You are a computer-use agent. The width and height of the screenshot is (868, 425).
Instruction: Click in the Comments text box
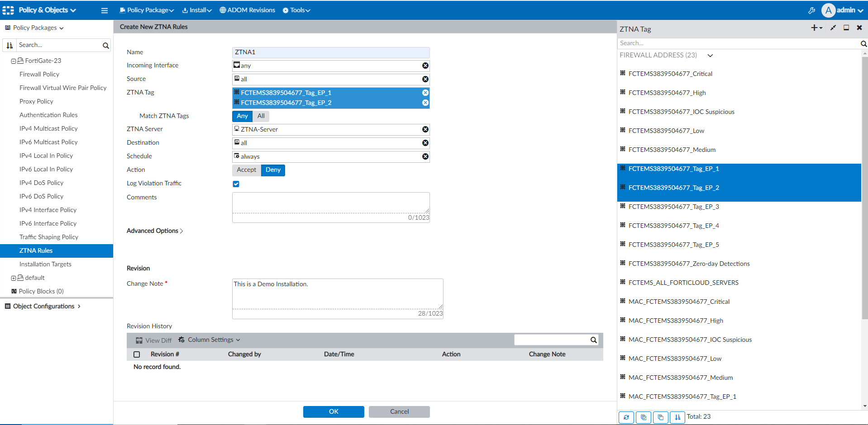330,203
